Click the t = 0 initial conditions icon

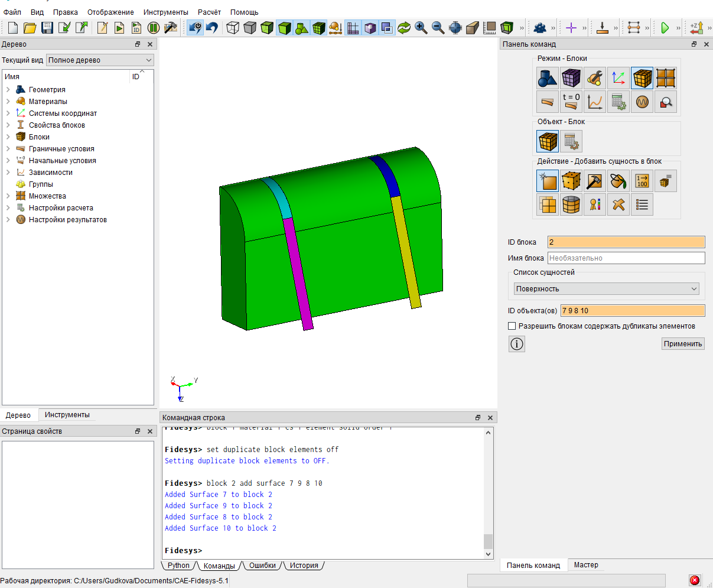pos(571,102)
